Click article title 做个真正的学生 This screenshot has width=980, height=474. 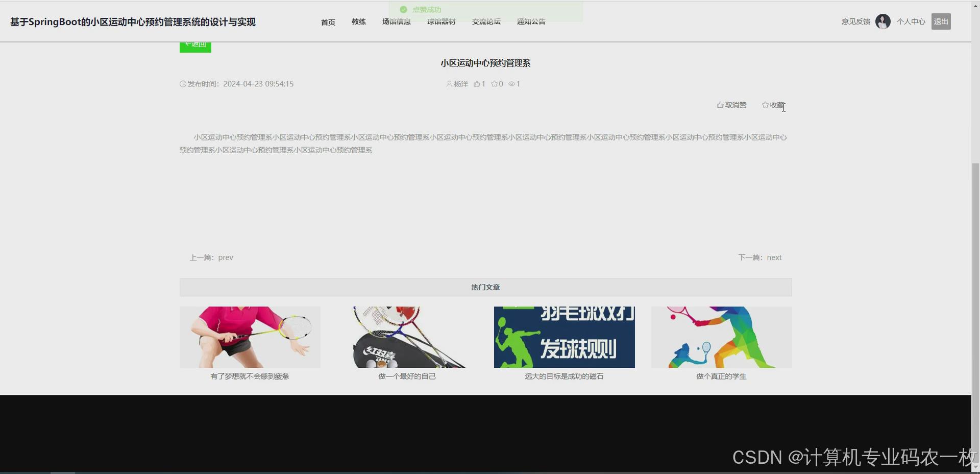[x=722, y=376]
